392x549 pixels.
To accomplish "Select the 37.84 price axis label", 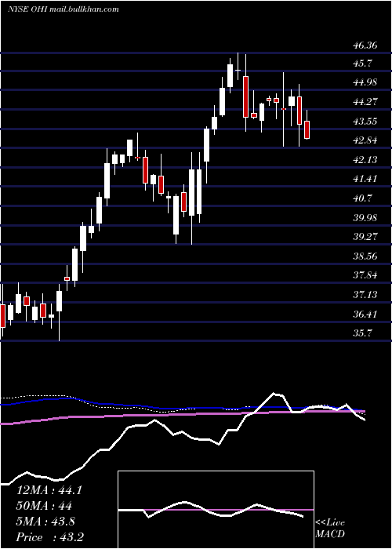I will (x=365, y=275).
